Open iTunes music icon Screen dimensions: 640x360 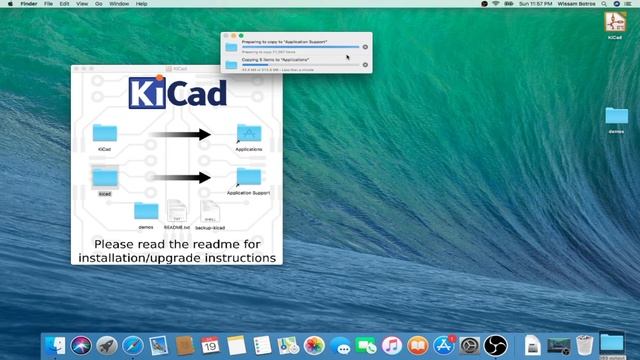(392, 346)
